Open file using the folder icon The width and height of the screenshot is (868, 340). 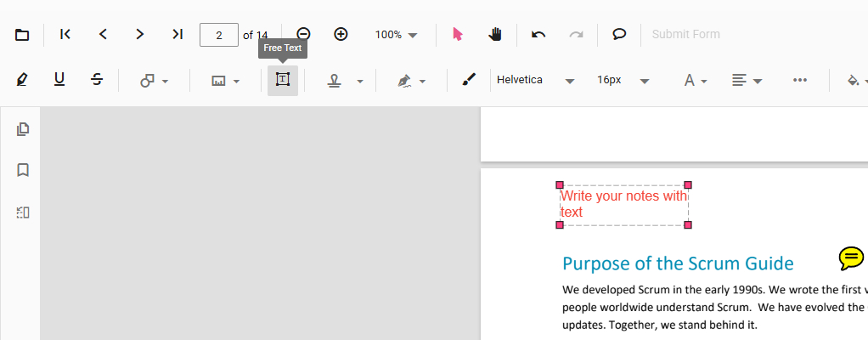point(22,35)
